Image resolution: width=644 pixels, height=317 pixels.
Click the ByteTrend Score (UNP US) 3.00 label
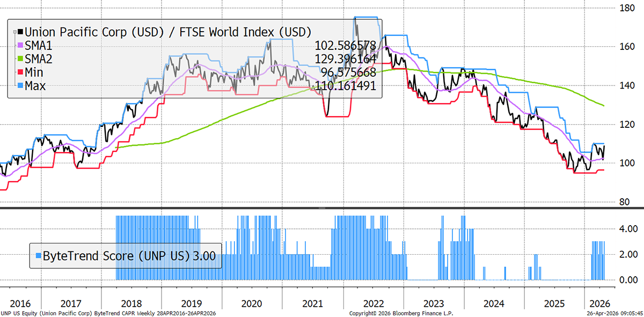(x=129, y=256)
